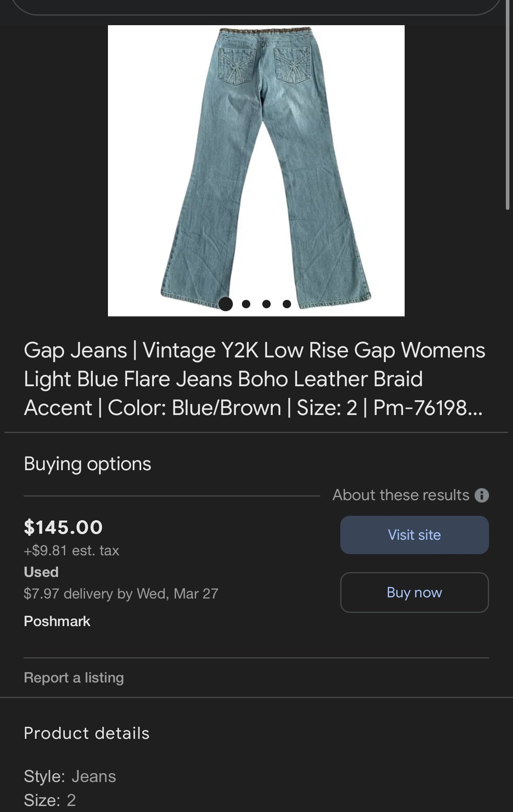Select the Poshmark seller name
Image resolution: width=513 pixels, height=812 pixels.
(x=57, y=621)
